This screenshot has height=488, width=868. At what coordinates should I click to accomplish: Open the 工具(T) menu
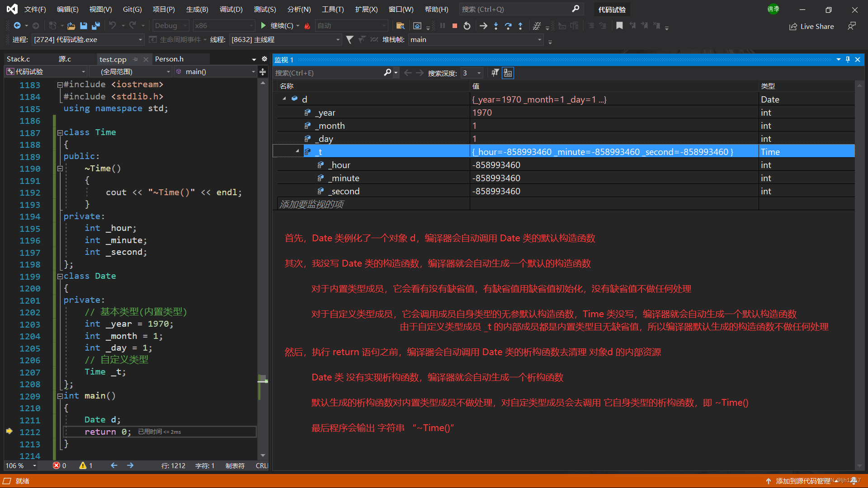(333, 9)
